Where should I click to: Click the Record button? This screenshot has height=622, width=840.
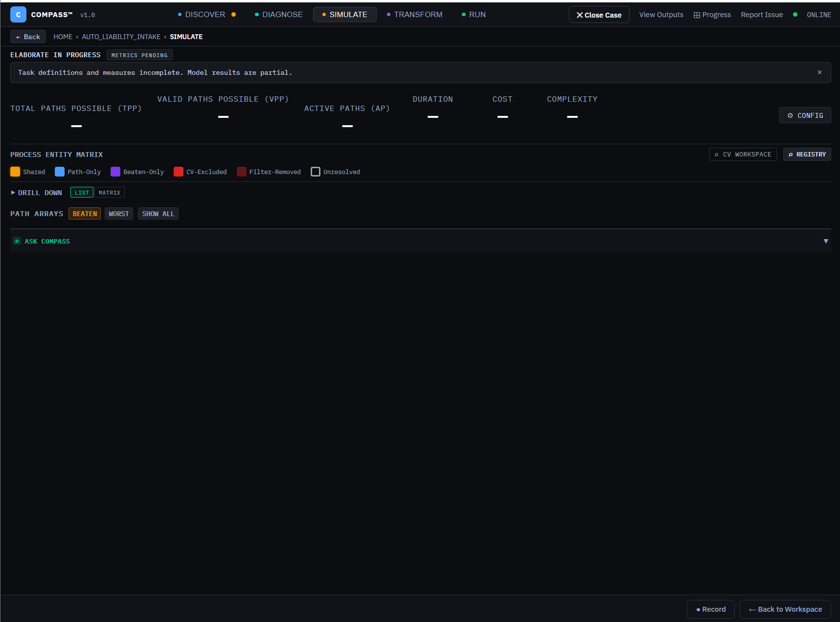click(x=711, y=609)
